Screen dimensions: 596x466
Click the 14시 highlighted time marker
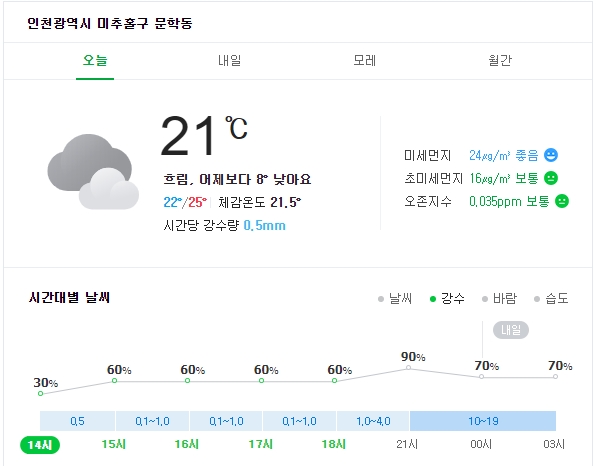pos(40,445)
